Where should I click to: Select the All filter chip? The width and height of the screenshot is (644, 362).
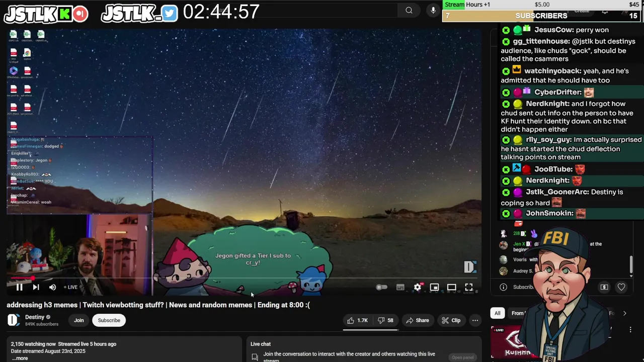tap(497, 313)
